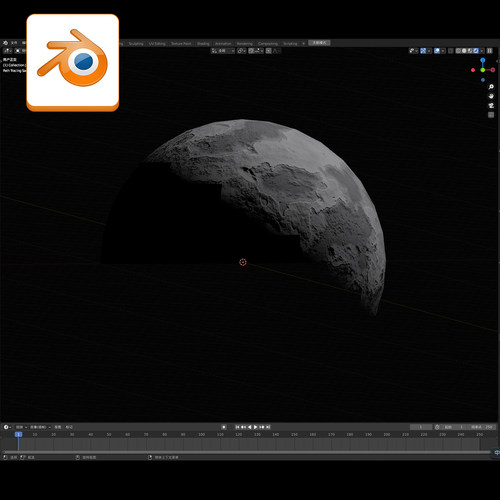The image size is (500, 500).
Task: Click the current frame number field
Action: [421, 427]
